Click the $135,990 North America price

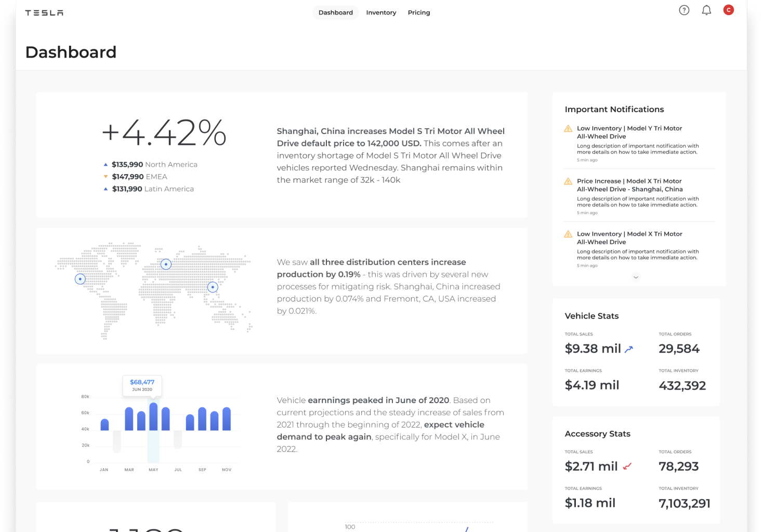(127, 164)
